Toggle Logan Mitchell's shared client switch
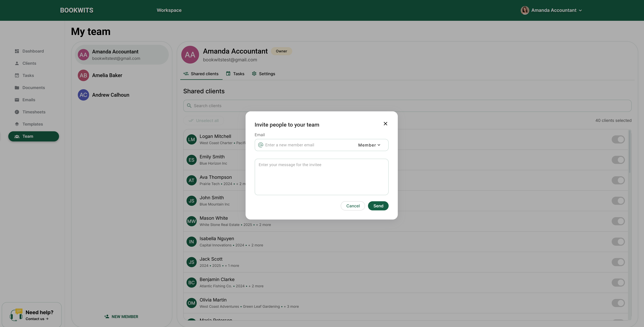The width and height of the screenshot is (644, 327). [x=618, y=139]
